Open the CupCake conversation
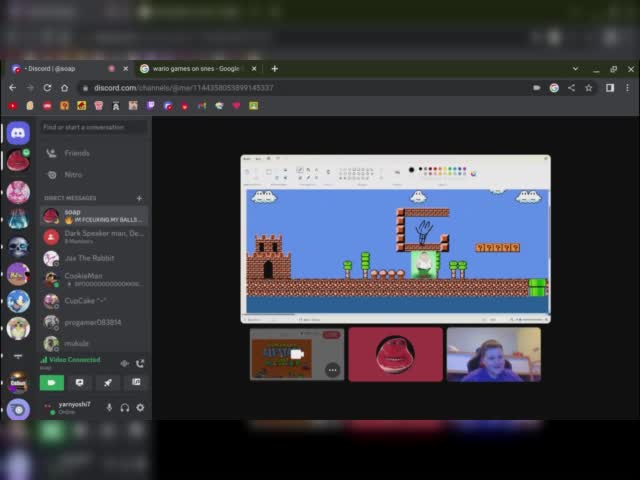This screenshot has width=640, height=480. [x=94, y=301]
